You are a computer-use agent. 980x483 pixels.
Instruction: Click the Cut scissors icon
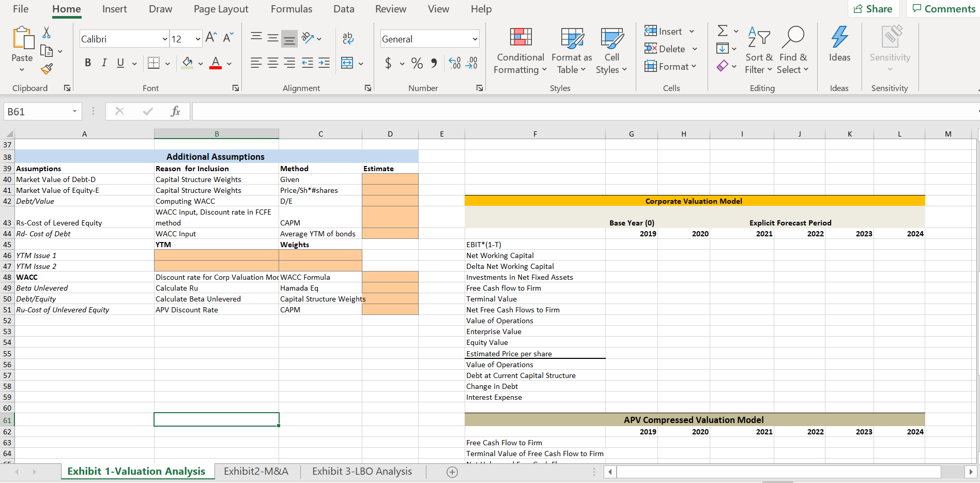(x=47, y=33)
